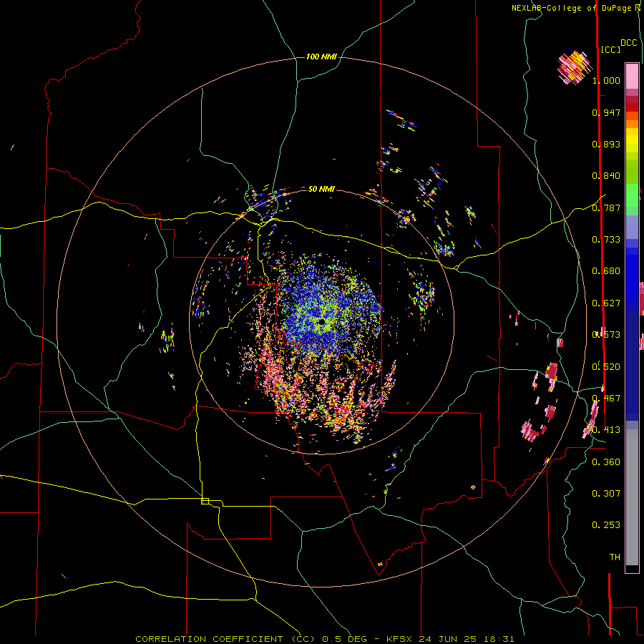Click the 0.893 scale value
Screen dimensions: 644x644
[x=606, y=144]
